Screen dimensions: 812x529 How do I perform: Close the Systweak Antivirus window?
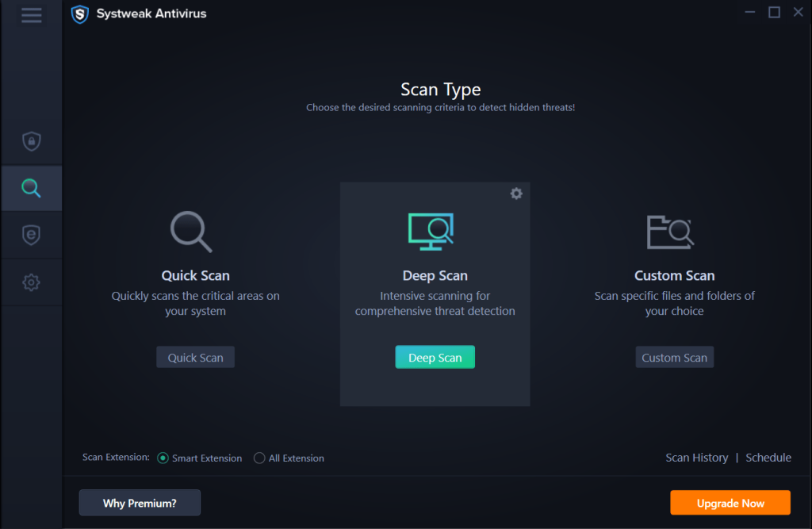click(798, 12)
